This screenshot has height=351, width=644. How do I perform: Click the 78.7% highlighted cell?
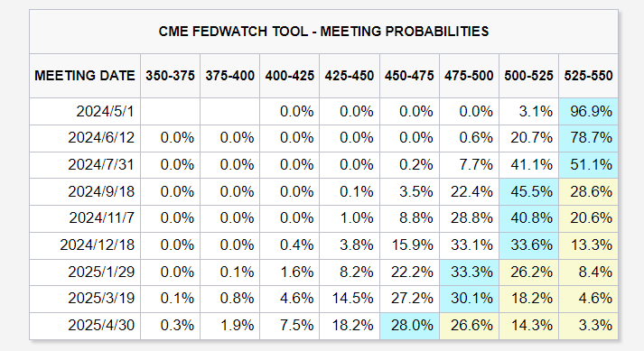[x=588, y=138]
